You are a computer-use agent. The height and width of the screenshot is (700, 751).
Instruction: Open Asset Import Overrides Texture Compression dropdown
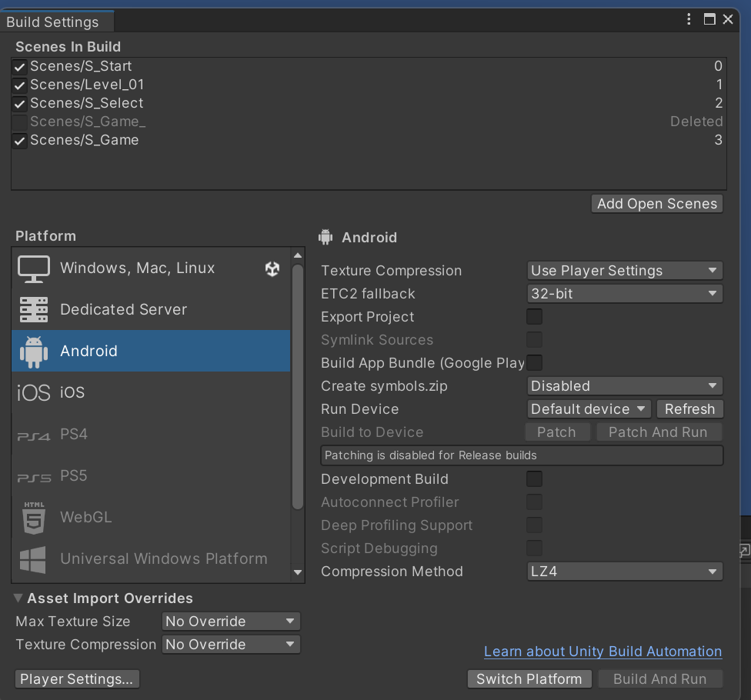[x=231, y=645]
